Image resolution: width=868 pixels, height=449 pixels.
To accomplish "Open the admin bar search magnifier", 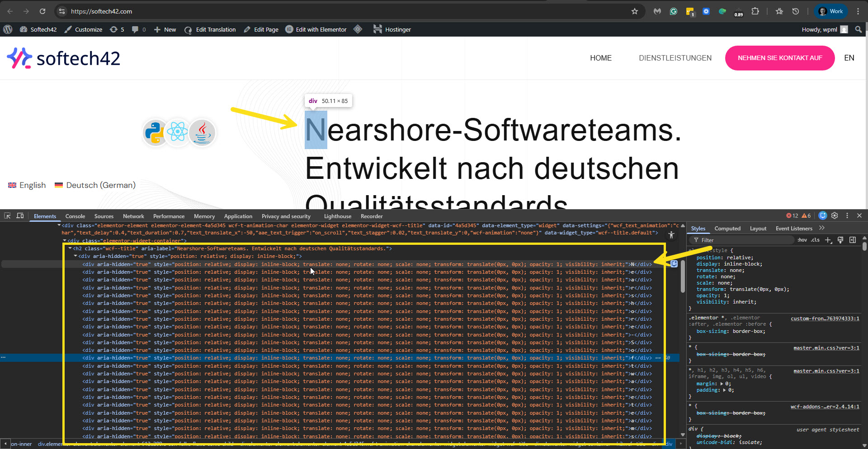I will pyautogui.click(x=859, y=29).
